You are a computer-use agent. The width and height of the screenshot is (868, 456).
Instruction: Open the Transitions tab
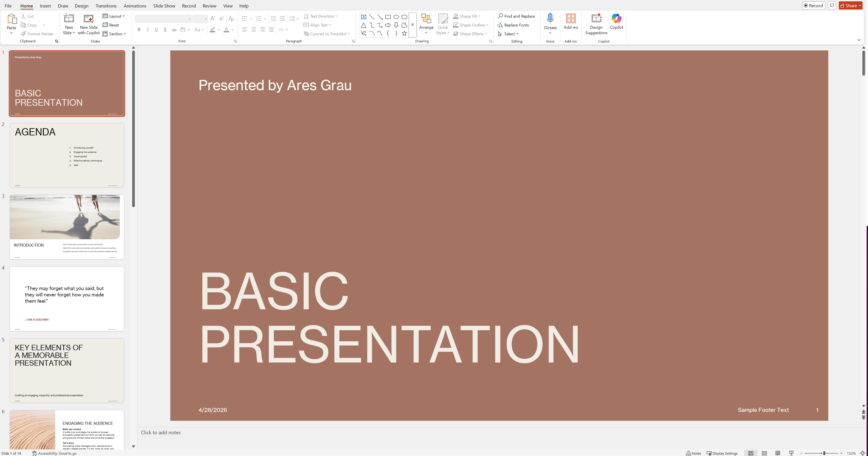point(106,6)
